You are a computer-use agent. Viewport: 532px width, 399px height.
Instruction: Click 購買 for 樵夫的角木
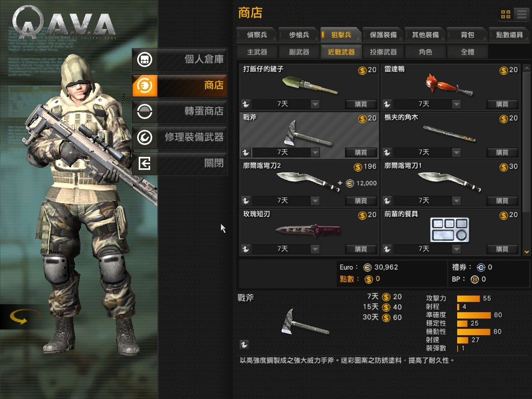tap(502, 152)
